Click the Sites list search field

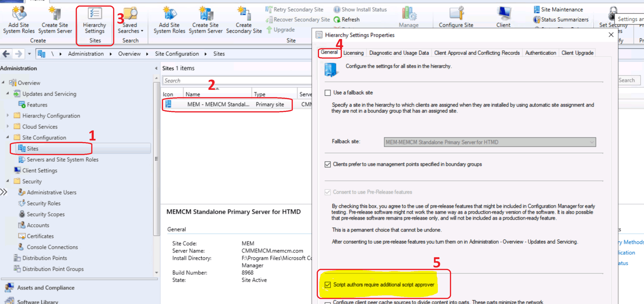click(x=237, y=81)
